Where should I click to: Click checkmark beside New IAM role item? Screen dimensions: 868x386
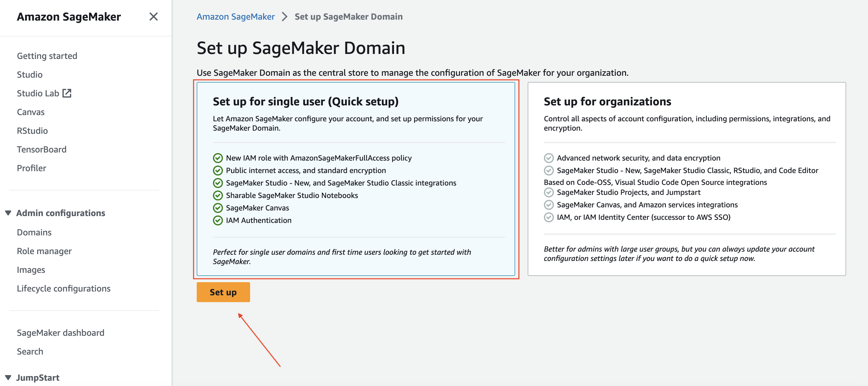click(218, 158)
